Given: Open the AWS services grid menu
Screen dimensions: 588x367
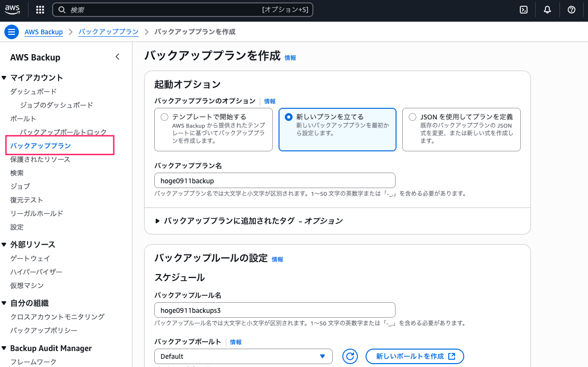Looking at the screenshot, I should [x=40, y=10].
